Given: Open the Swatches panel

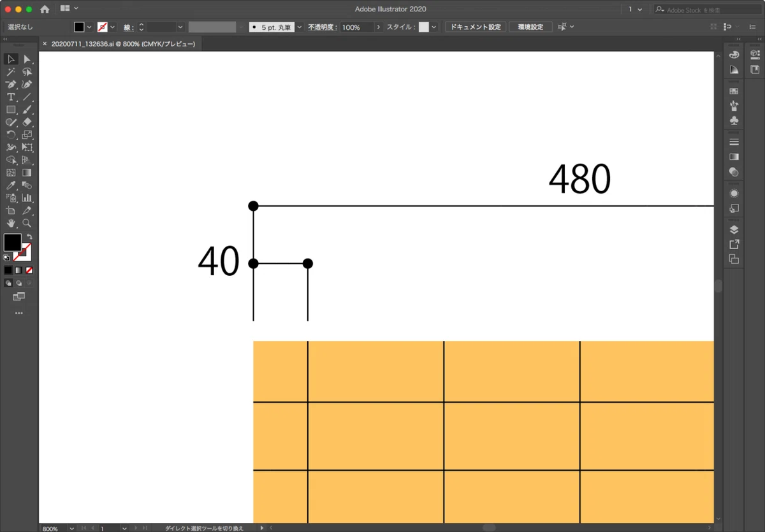Looking at the screenshot, I should [x=734, y=91].
